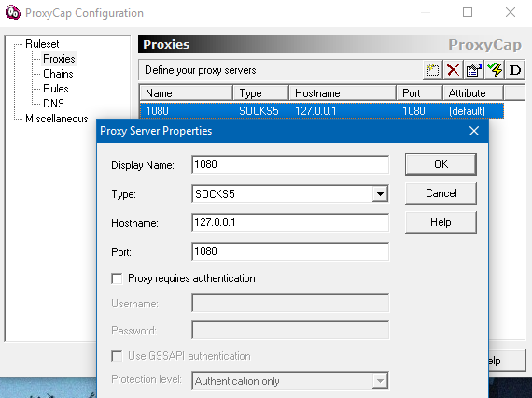Close the ProxyCap Configuration window

tap(511, 12)
